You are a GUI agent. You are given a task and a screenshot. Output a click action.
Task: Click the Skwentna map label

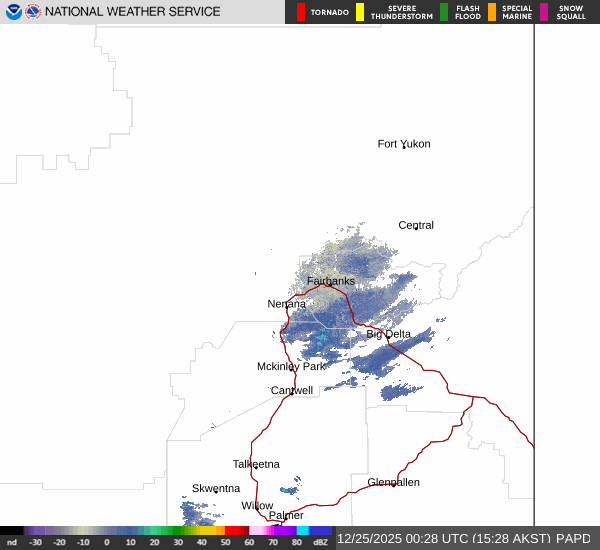pos(216,488)
